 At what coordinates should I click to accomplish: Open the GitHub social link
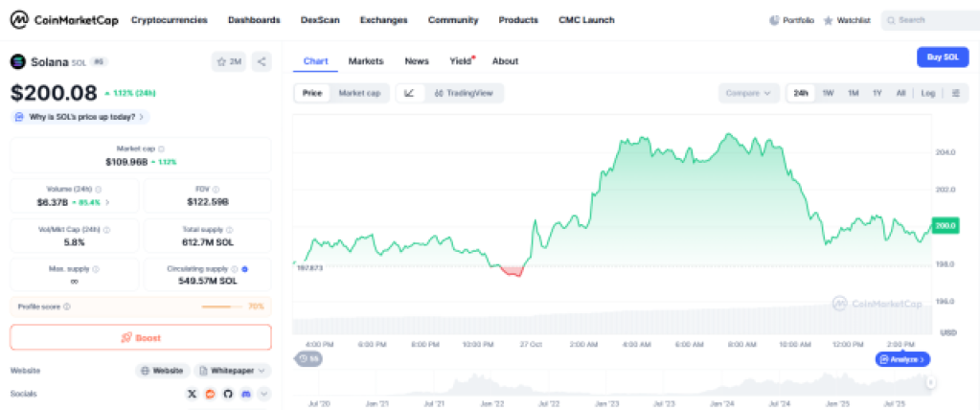tap(228, 394)
